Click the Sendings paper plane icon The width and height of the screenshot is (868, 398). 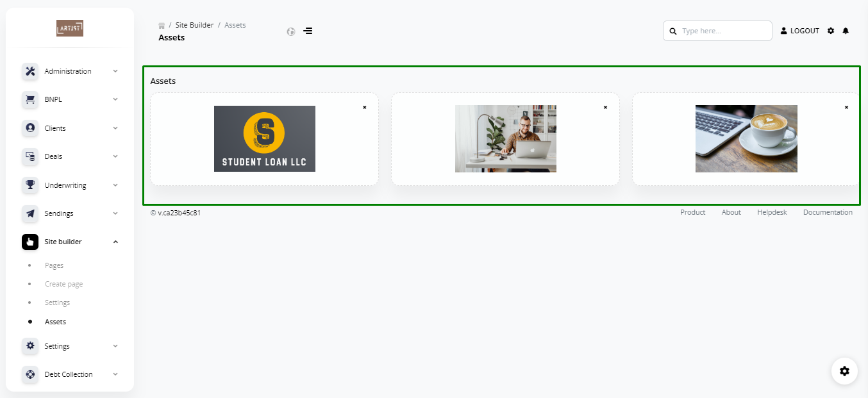(30, 213)
